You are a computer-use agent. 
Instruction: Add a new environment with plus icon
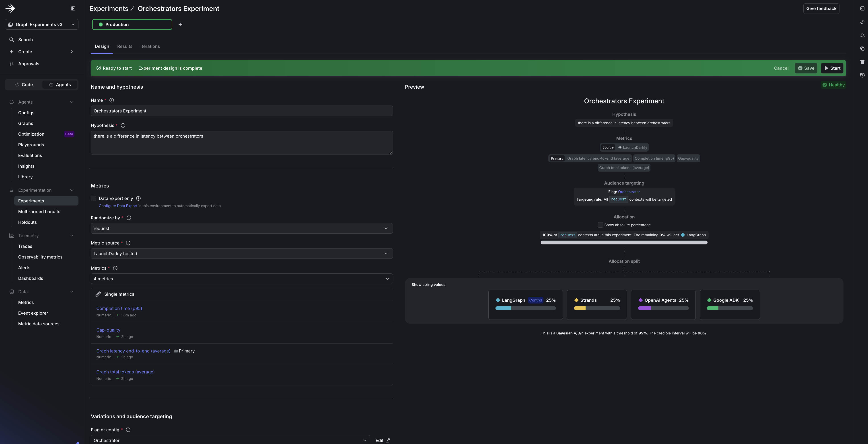[180, 24]
